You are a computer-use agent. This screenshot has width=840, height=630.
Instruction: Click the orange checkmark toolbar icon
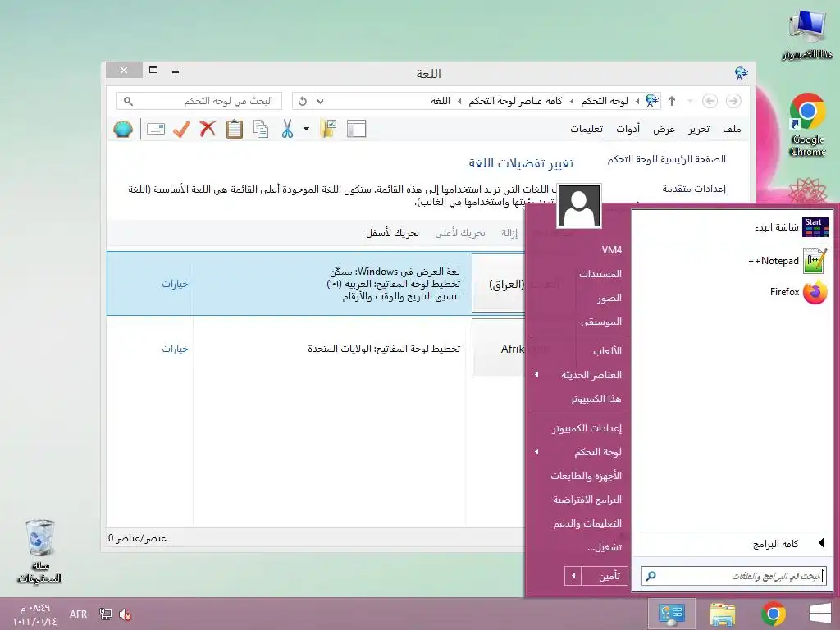(x=181, y=129)
